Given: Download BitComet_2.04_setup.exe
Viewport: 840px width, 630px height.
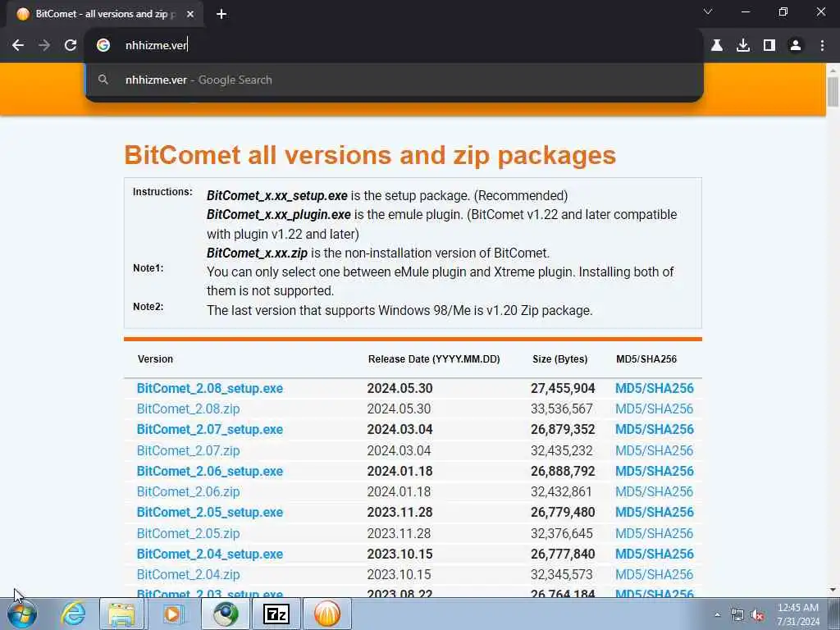Looking at the screenshot, I should pyautogui.click(x=210, y=554).
